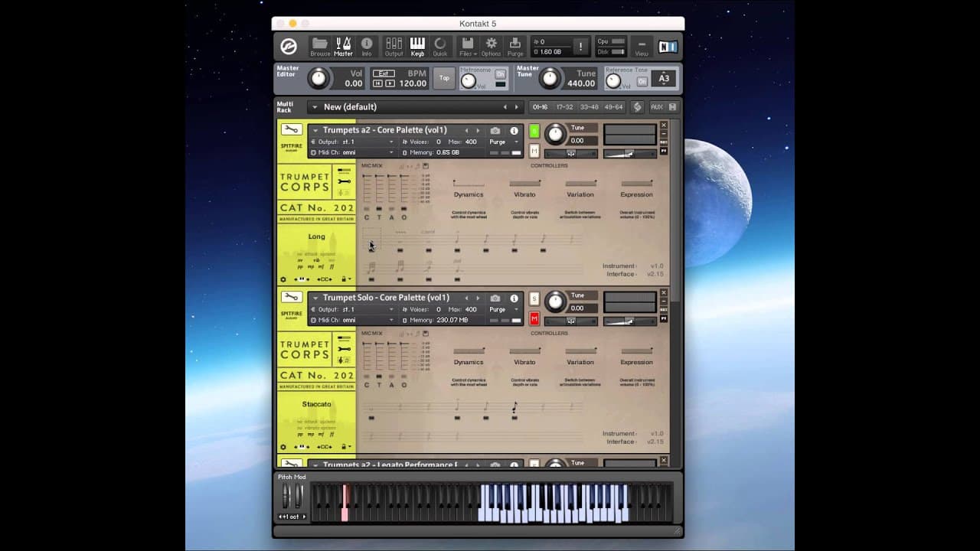Select the Trumpets a2 Core Palette ostinatum icon
Viewport: 980px width, 551px height.
[344, 192]
